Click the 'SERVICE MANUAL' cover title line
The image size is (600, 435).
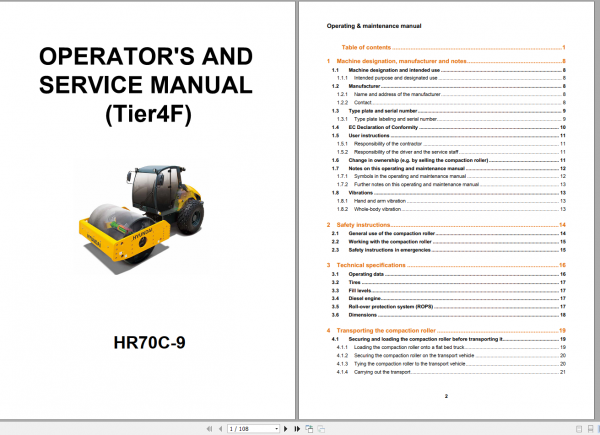point(146,85)
